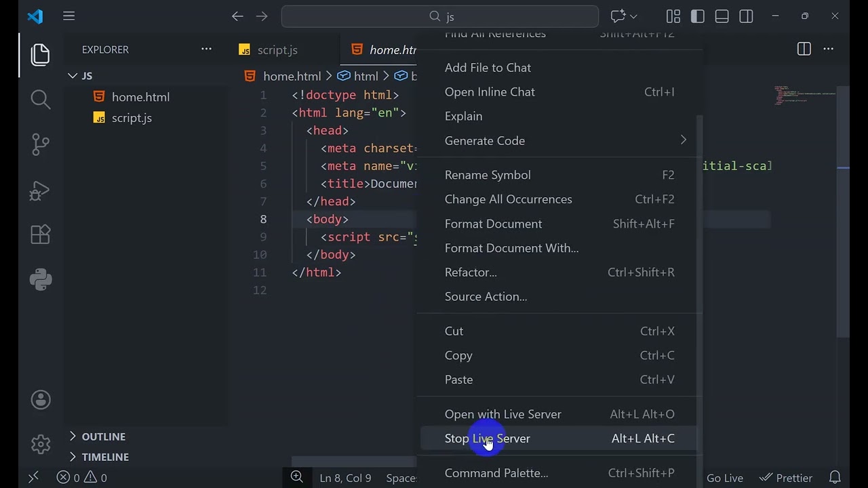Select Source Action... entry
The image size is (868, 488).
point(559,296)
